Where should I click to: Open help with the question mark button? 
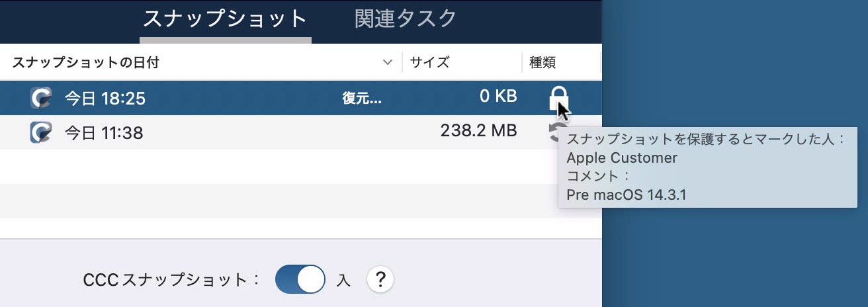click(380, 280)
